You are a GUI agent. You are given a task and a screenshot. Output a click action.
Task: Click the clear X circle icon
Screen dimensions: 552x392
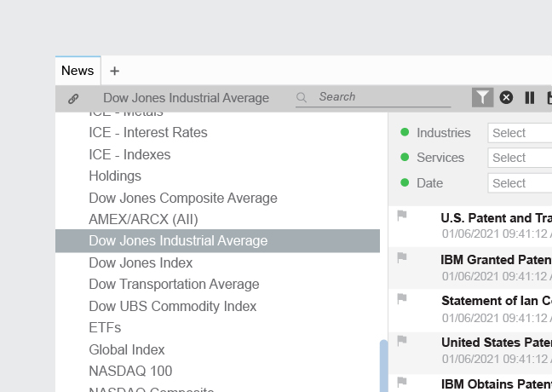[x=506, y=97]
